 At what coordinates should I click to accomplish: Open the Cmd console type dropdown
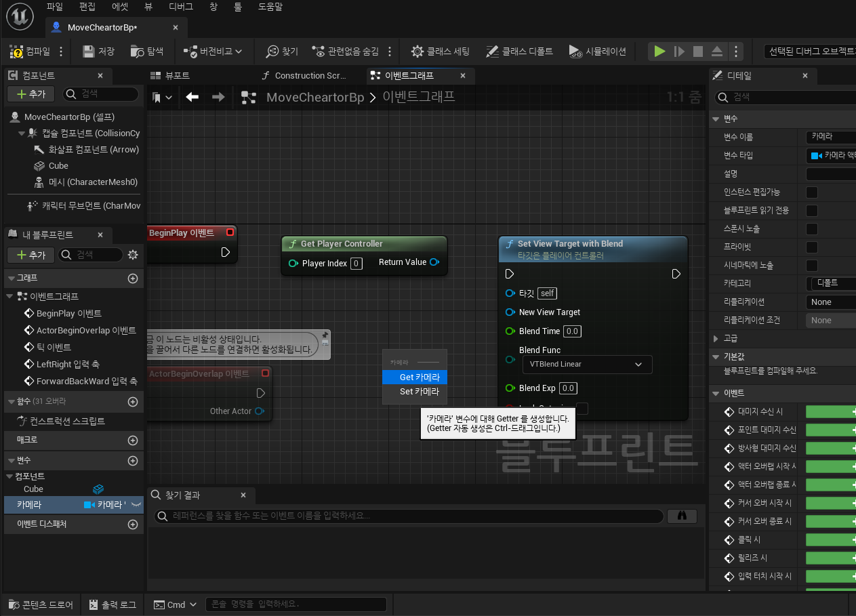pos(175,604)
